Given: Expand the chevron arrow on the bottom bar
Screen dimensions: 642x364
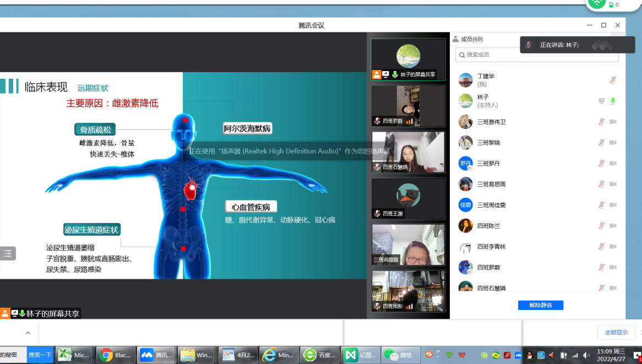Looking at the screenshot, I should (28, 333).
